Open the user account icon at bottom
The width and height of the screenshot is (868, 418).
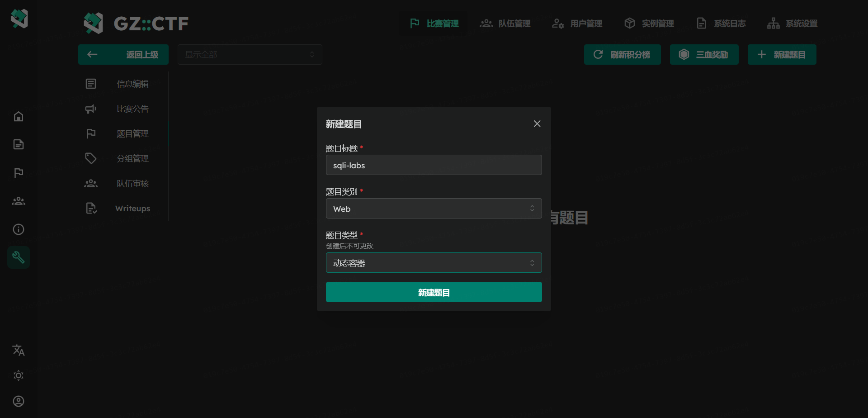[19, 401]
